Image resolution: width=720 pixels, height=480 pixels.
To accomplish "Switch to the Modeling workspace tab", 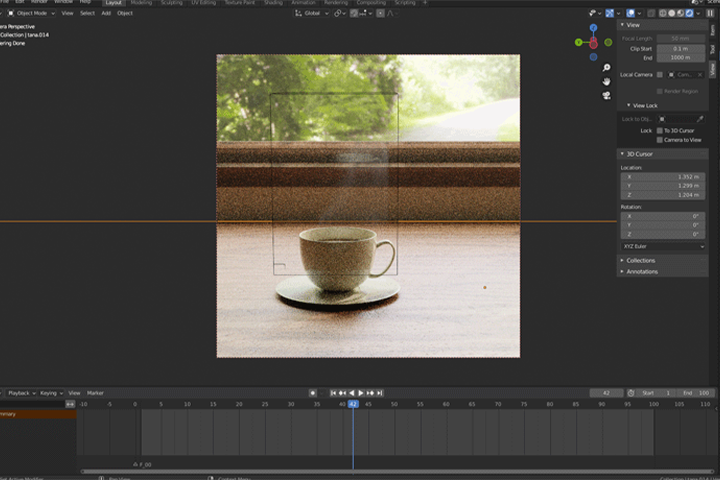I will pyautogui.click(x=141, y=3).
